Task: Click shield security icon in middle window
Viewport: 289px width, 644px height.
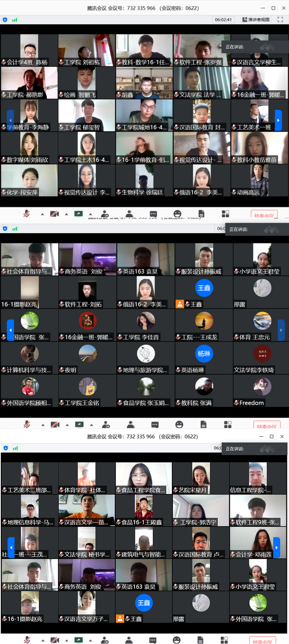Action: coord(5,228)
